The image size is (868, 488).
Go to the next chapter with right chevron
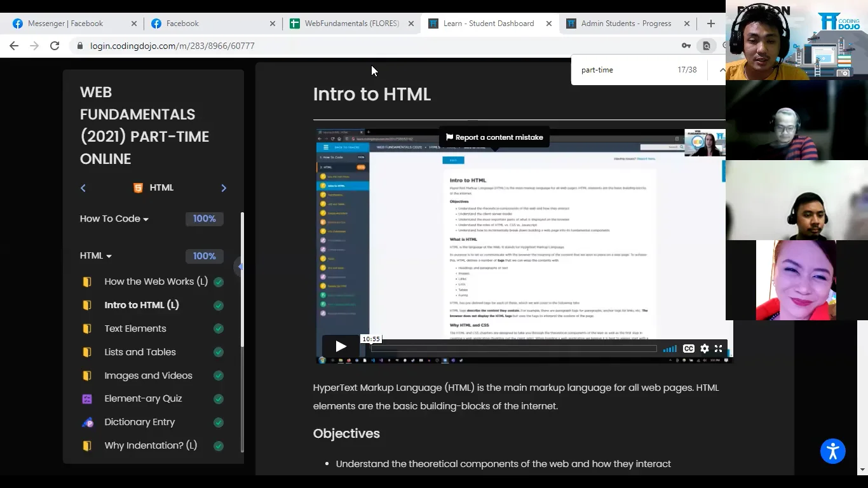223,188
